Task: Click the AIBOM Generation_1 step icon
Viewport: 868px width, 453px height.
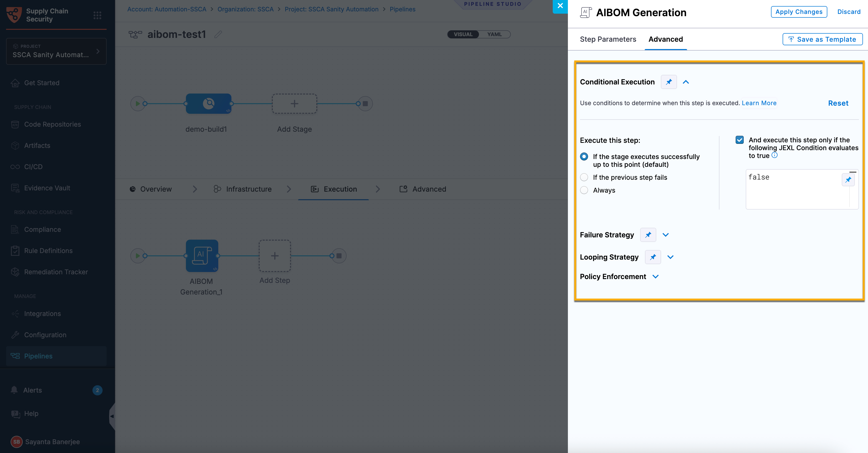Action: click(x=202, y=256)
